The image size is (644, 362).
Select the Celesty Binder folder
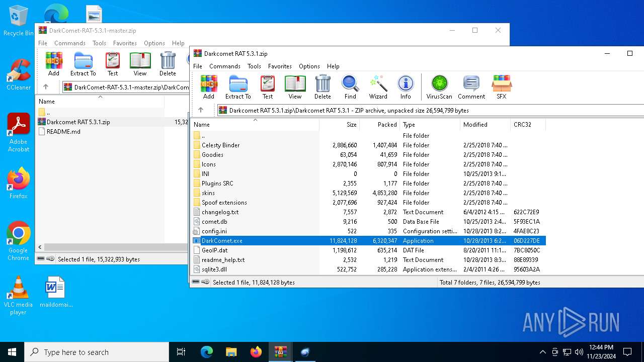220,145
